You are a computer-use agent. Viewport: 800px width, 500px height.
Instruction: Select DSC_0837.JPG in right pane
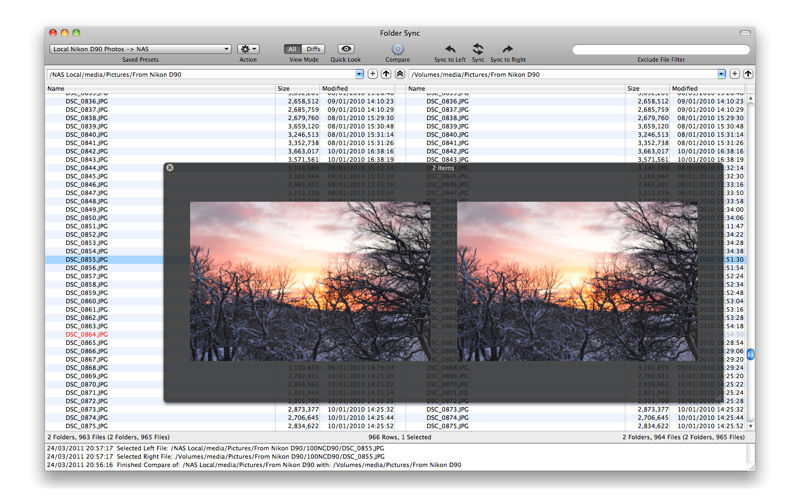point(447,110)
